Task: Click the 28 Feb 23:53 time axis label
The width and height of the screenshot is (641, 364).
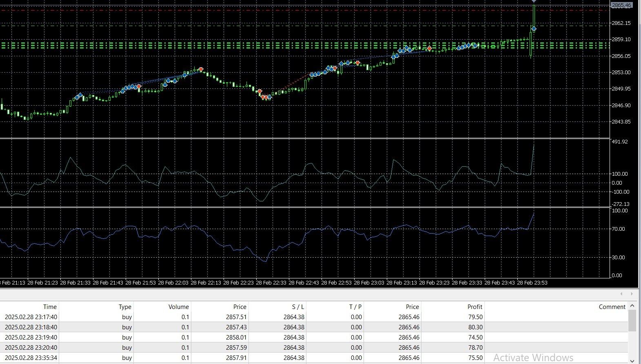Action: click(x=532, y=282)
